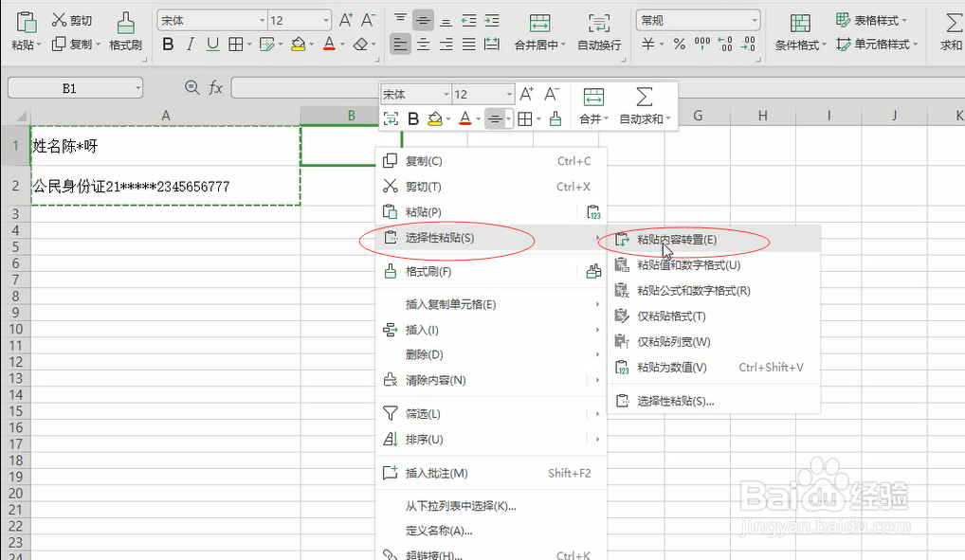The image size is (965, 560).
Task: Click justify alignment icon
Action: [469, 45]
